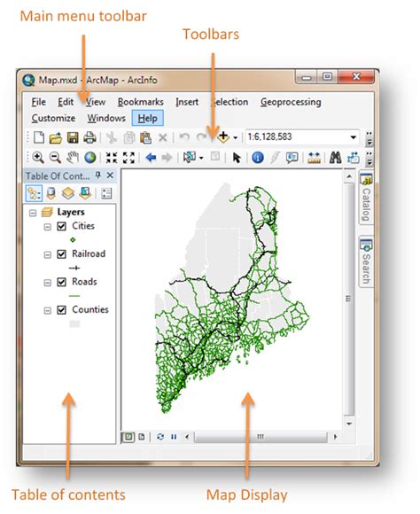
Task: Print the map using the printer icon
Action: (89, 137)
